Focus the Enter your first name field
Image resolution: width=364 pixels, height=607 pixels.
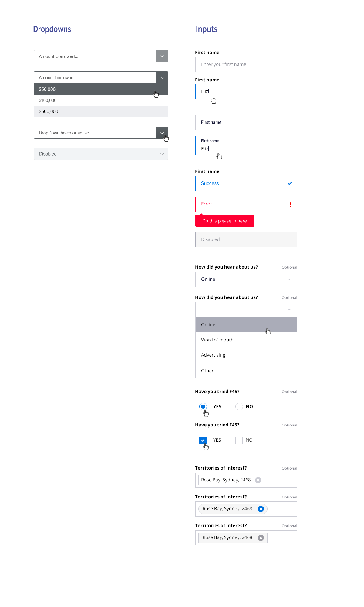click(246, 65)
